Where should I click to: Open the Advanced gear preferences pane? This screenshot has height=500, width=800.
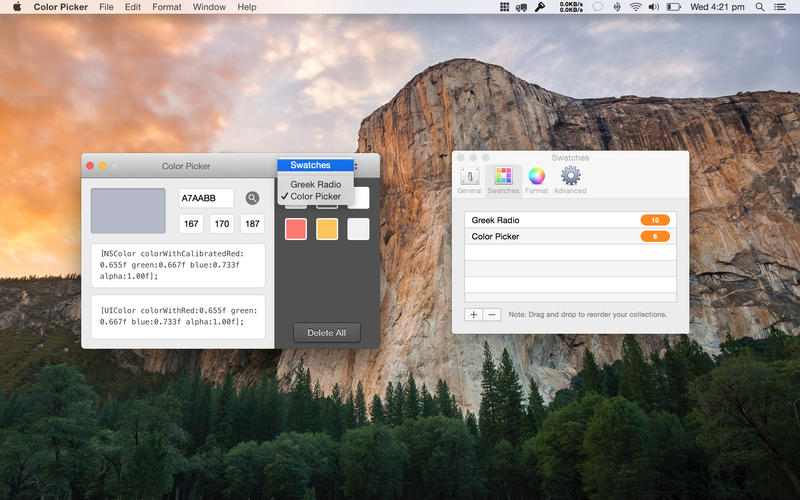(x=571, y=180)
